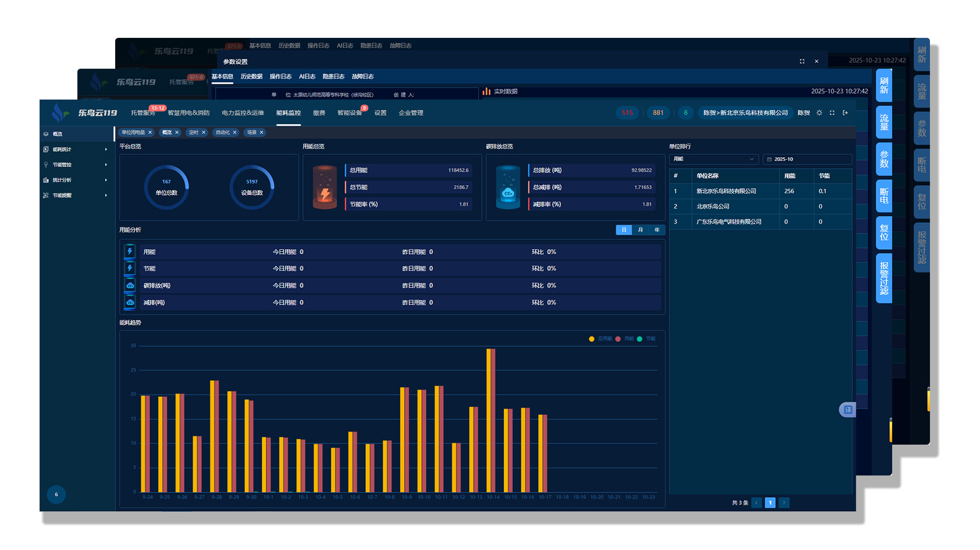
Task: Switch energy analysis to 年 view
Action: 657,230
